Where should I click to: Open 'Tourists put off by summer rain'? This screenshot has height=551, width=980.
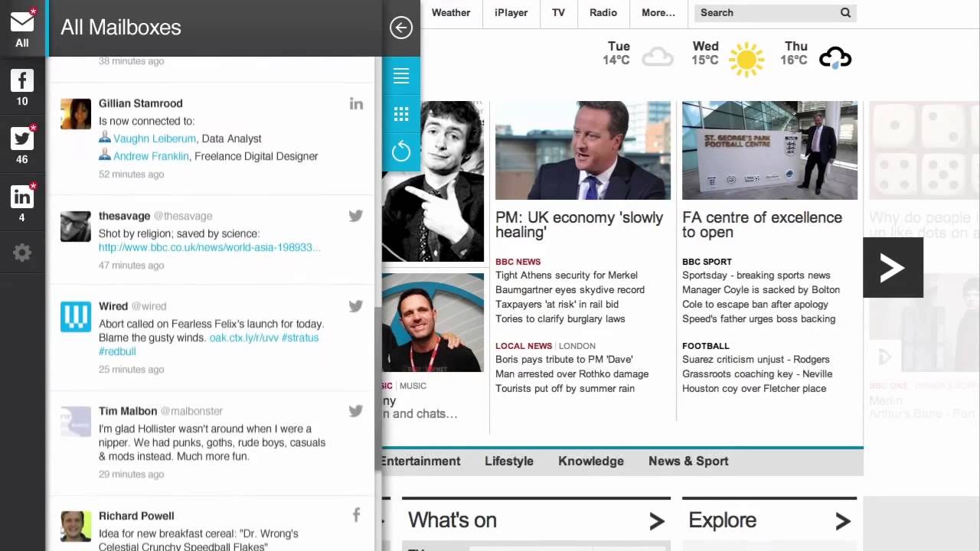coord(565,389)
